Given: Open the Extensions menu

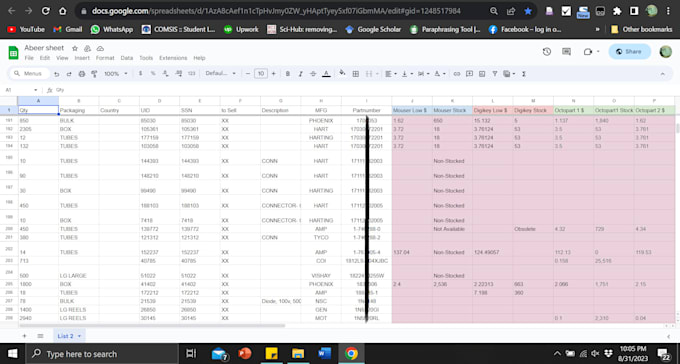Looking at the screenshot, I should tap(173, 58).
